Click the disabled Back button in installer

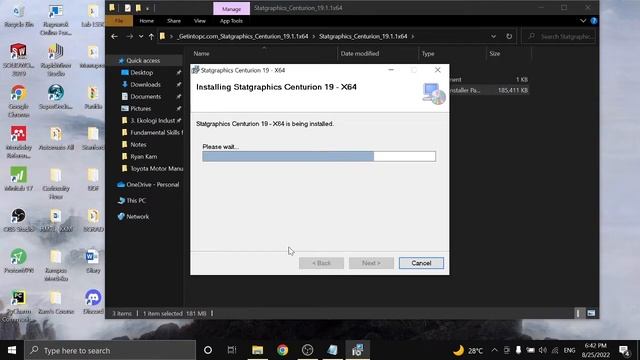coord(321,263)
